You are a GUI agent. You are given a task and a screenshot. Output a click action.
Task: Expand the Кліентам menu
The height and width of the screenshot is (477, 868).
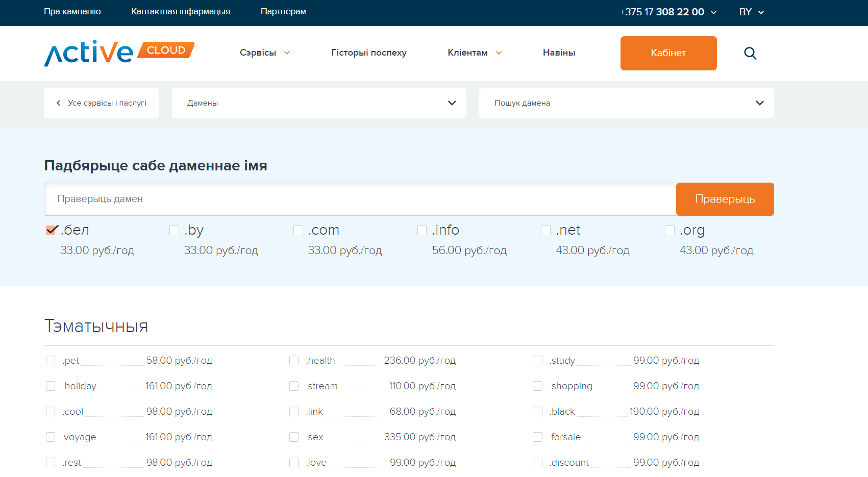pos(475,53)
